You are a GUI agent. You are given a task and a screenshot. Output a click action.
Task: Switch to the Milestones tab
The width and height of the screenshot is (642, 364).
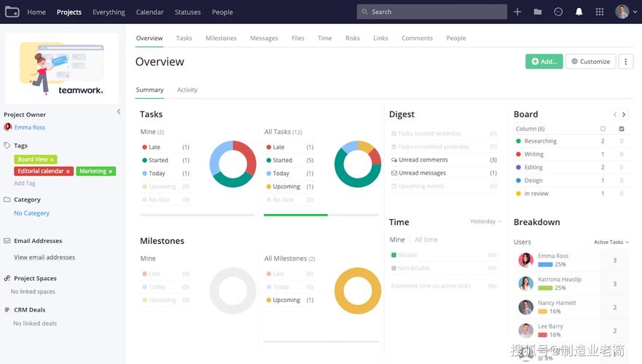[x=221, y=39]
